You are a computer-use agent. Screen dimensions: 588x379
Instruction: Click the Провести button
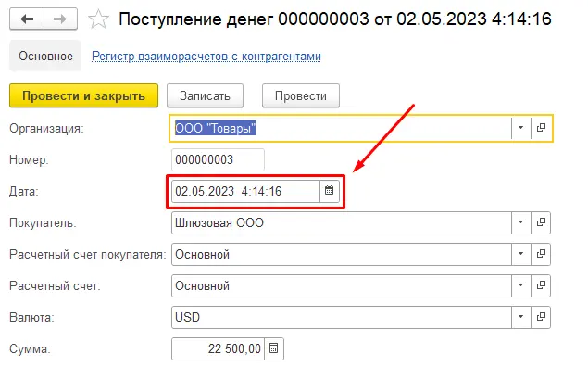[x=301, y=95]
